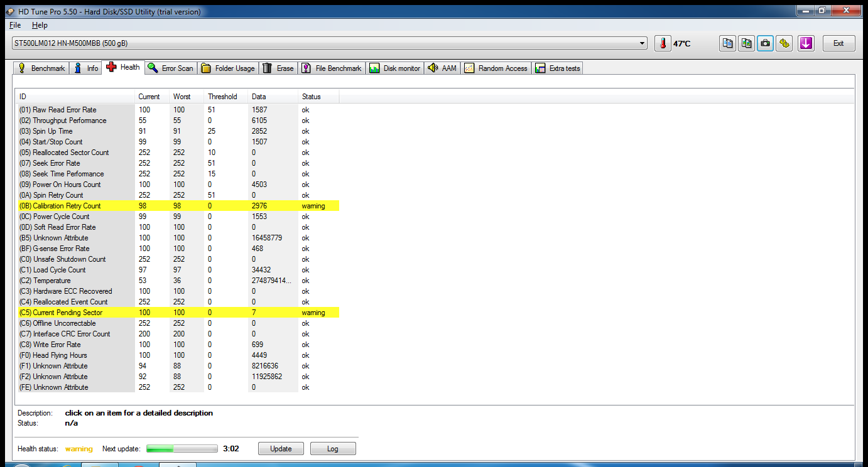Click the Worst column header
The width and height of the screenshot is (868, 467).
pos(187,97)
